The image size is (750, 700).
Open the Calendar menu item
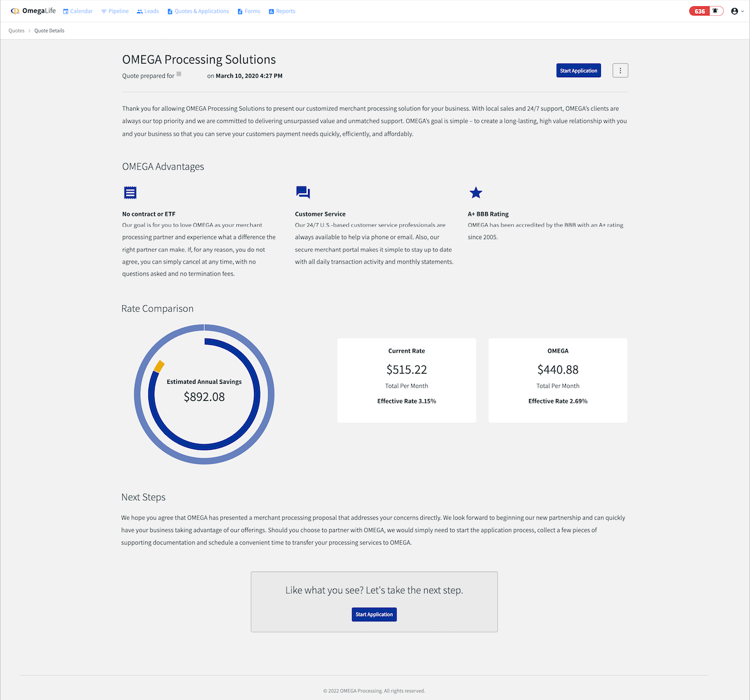(78, 11)
